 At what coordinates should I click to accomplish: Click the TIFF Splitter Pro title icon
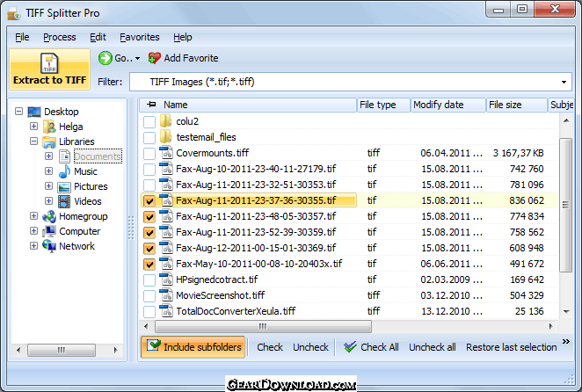pos(14,14)
